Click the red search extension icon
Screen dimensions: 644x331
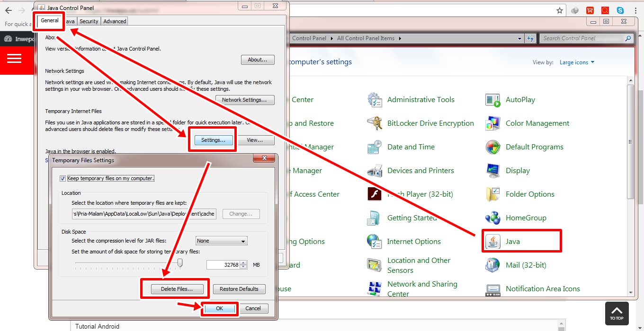coord(605,10)
